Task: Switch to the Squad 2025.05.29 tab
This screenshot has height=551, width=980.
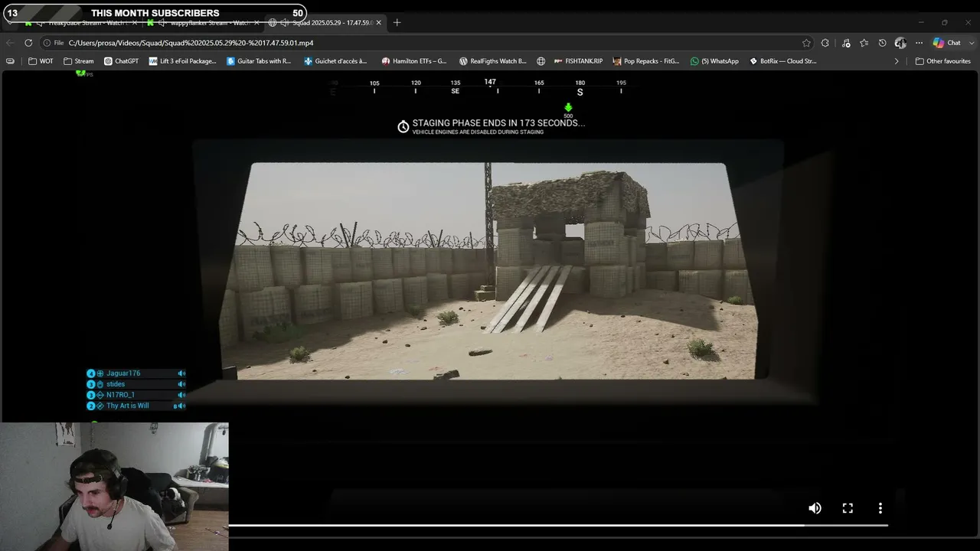Action: coord(324,22)
